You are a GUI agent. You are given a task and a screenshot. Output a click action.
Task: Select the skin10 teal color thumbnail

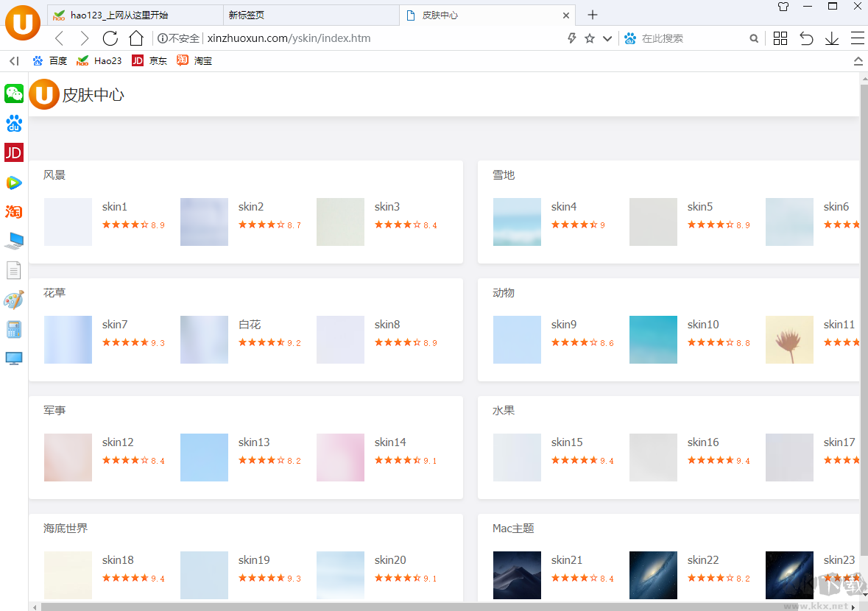point(653,339)
